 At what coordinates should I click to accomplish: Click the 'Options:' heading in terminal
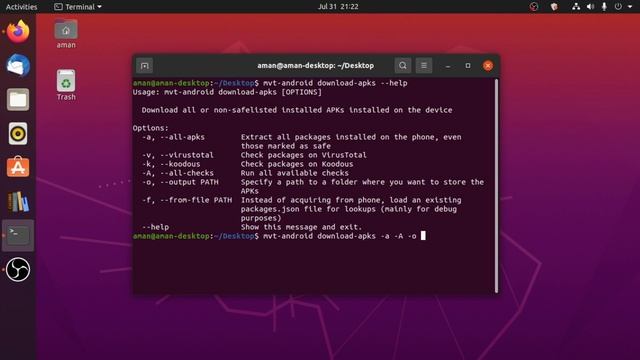[x=150, y=128]
